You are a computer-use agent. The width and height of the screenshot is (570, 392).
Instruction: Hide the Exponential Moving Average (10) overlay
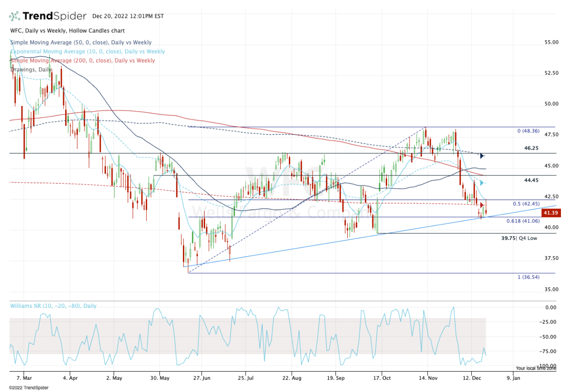point(87,51)
